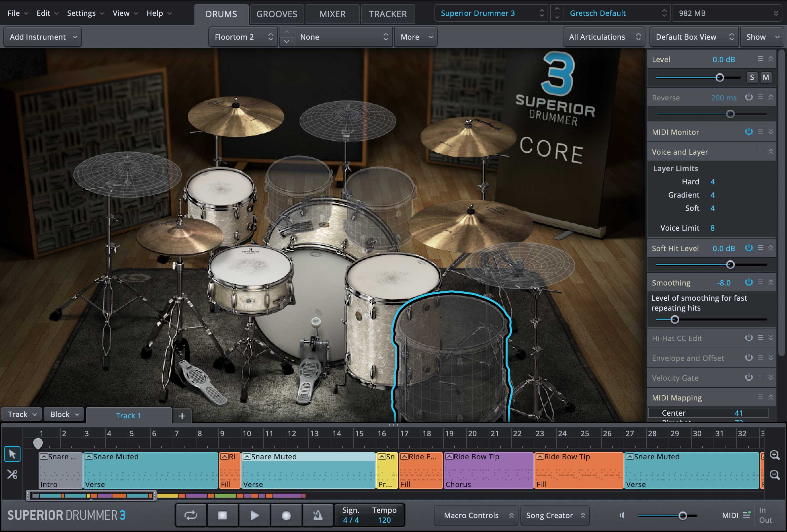Switch to the GROOVES tab
The width and height of the screenshot is (787, 532).
277,14
